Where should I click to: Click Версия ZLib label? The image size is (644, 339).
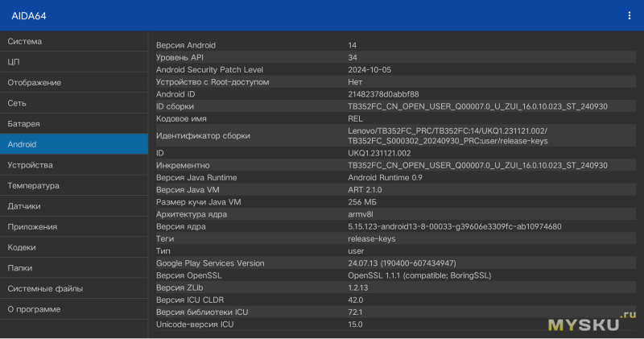[180, 287]
